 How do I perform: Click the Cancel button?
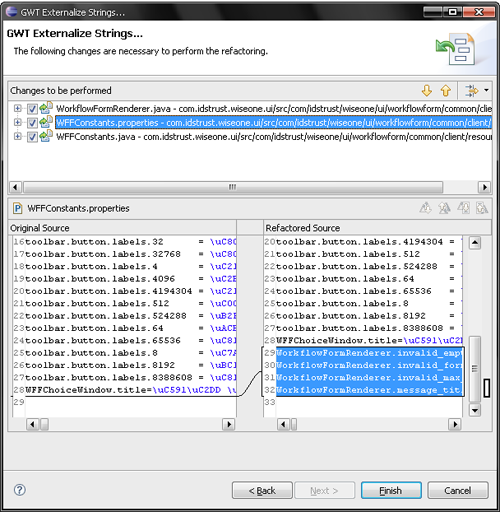point(458,490)
